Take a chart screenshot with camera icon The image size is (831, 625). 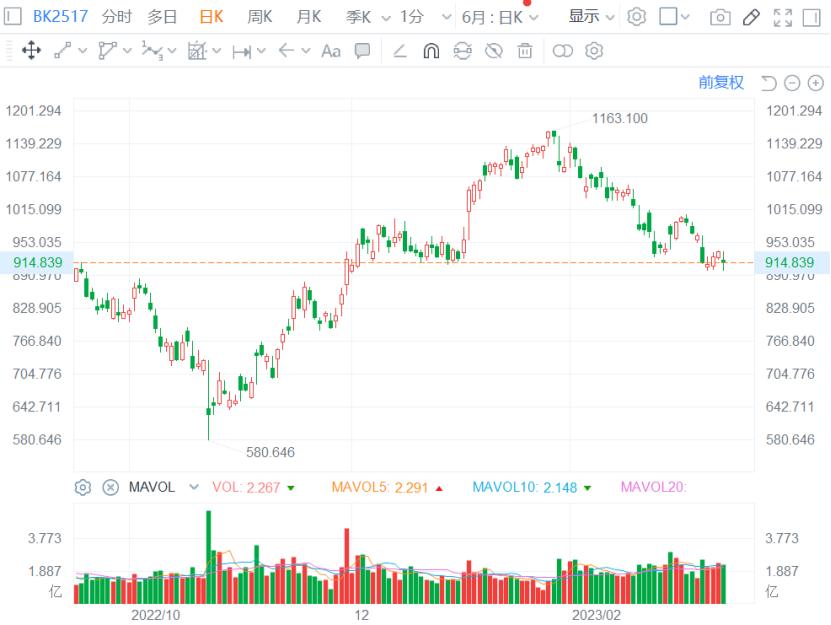(x=719, y=17)
